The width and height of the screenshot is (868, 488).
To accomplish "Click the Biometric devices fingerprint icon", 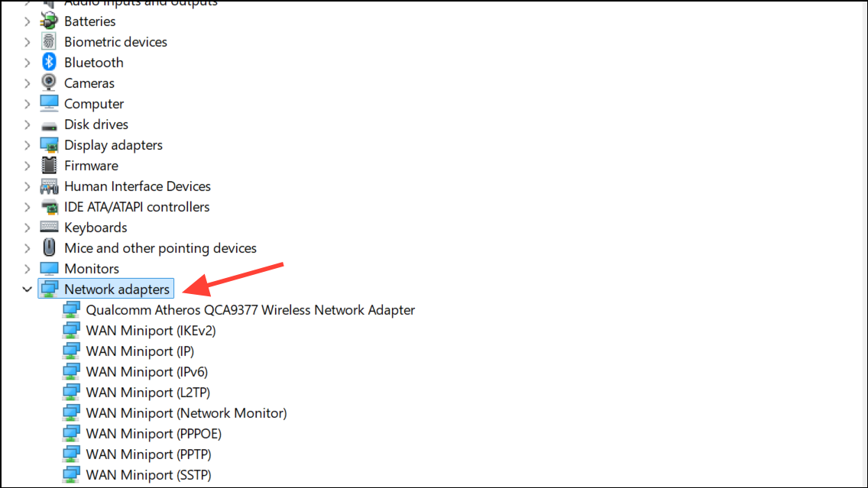I will point(49,41).
